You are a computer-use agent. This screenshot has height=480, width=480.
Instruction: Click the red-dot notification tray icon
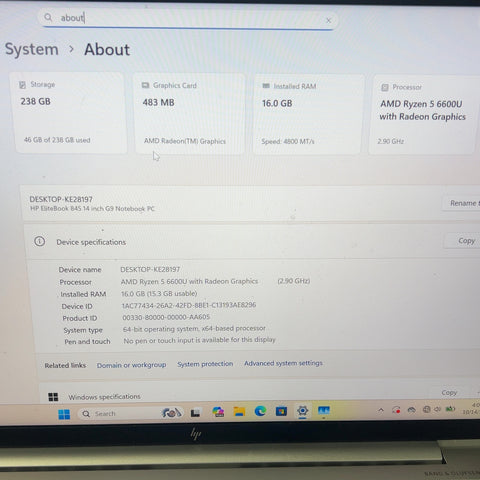click(x=396, y=410)
